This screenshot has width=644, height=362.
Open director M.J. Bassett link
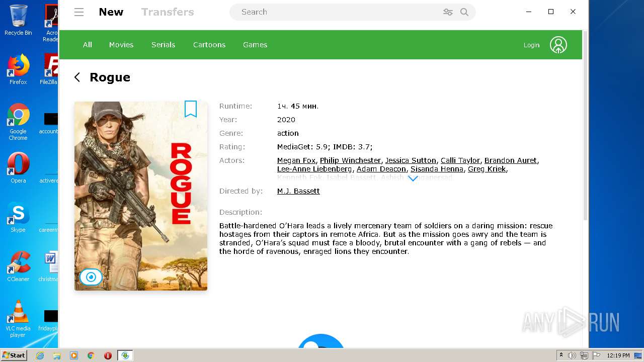coord(298,191)
